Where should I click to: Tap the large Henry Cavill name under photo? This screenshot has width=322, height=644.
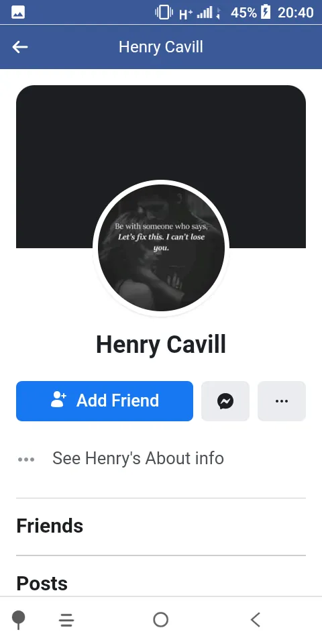point(161,344)
